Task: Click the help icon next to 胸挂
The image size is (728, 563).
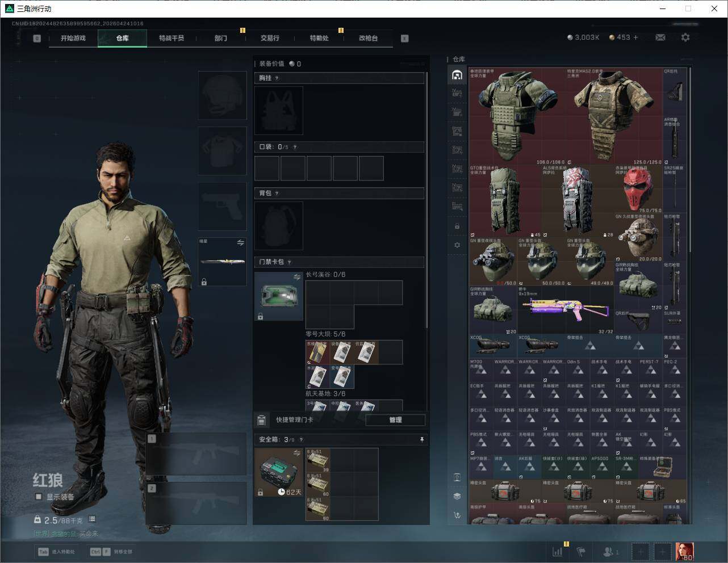Action: pyautogui.click(x=277, y=78)
